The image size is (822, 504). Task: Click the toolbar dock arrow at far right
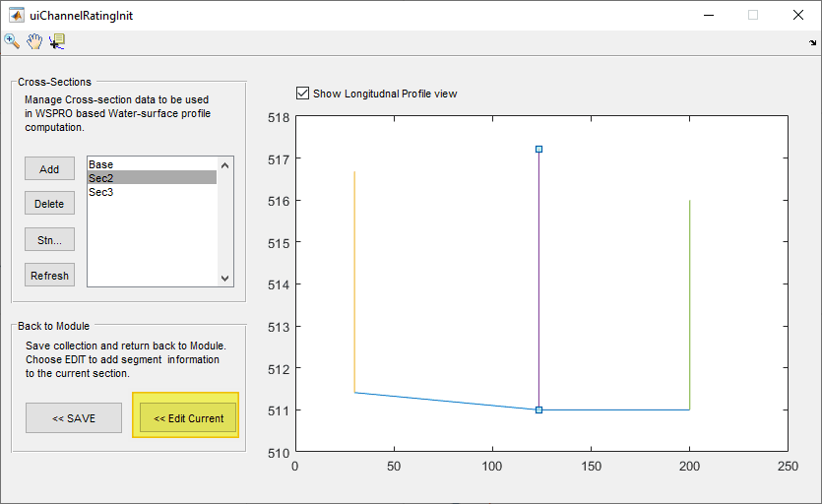click(x=812, y=43)
